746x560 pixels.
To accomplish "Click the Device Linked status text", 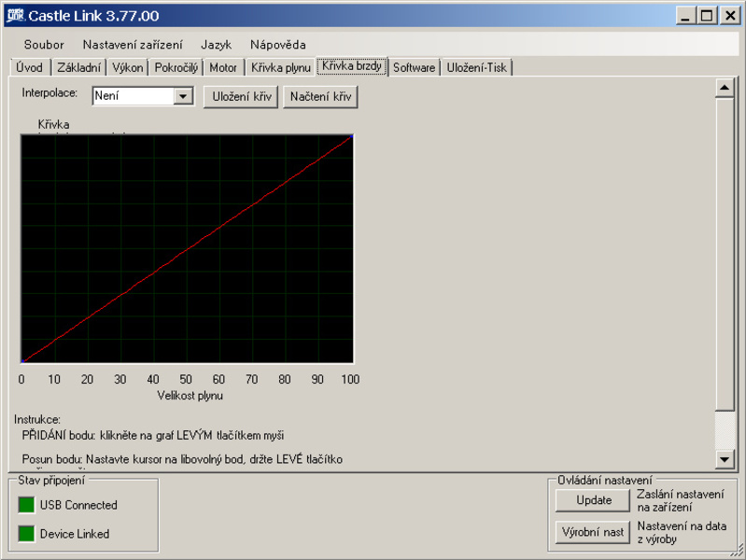I will [75, 534].
